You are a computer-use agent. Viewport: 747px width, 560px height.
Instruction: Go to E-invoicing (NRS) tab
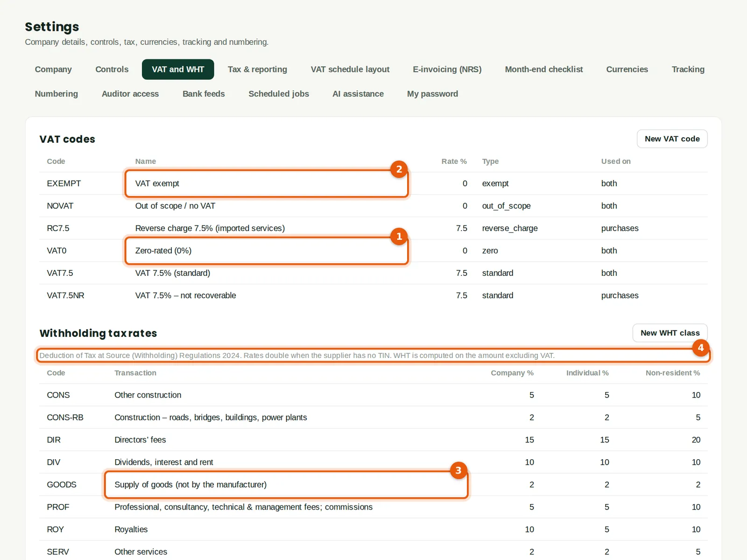point(447,70)
